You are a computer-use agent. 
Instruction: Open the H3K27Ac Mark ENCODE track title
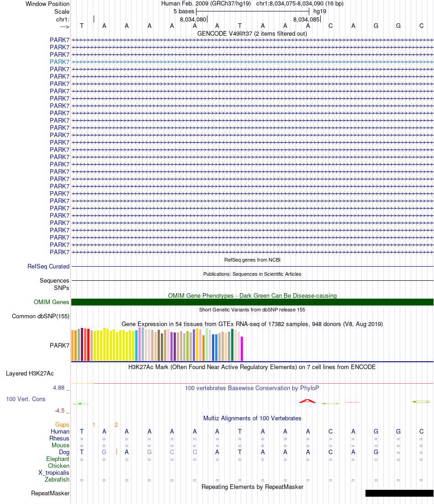click(x=252, y=367)
